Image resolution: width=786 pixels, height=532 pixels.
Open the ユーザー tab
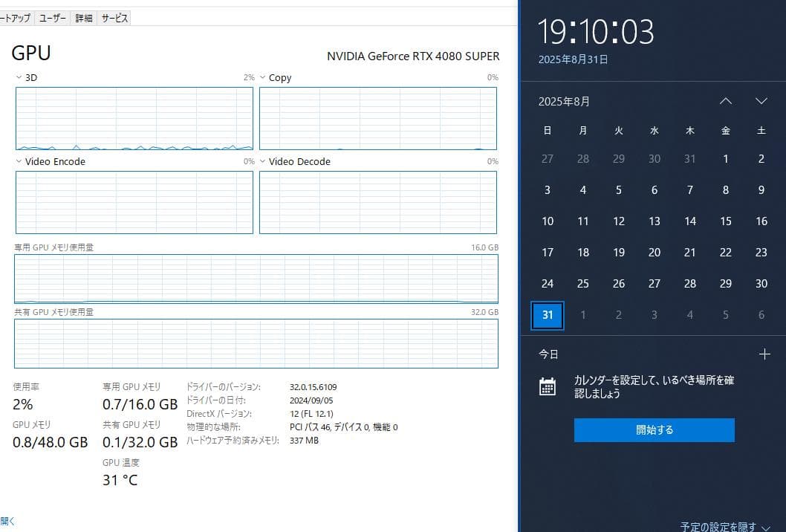tap(52, 17)
